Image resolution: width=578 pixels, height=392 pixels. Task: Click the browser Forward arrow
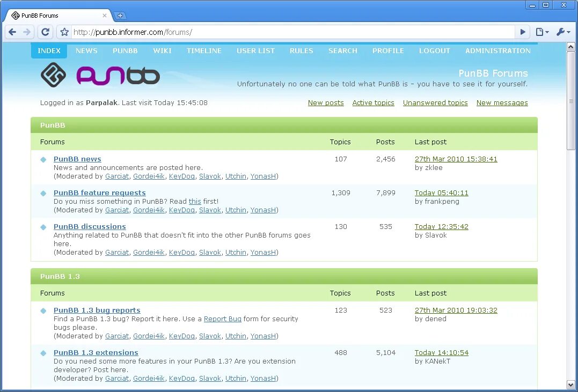(26, 32)
